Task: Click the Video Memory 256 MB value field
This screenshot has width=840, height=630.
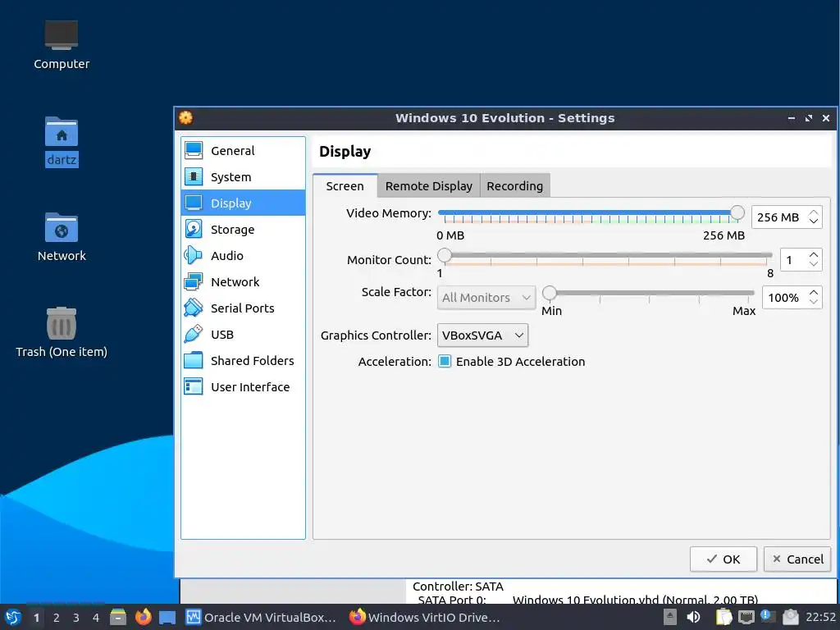Action: (778, 217)
